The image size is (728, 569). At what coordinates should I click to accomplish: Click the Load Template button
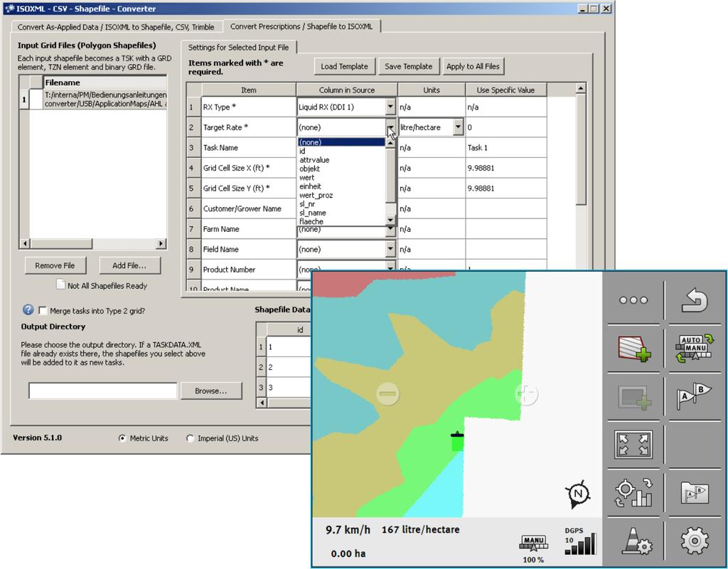pos(344,66)
